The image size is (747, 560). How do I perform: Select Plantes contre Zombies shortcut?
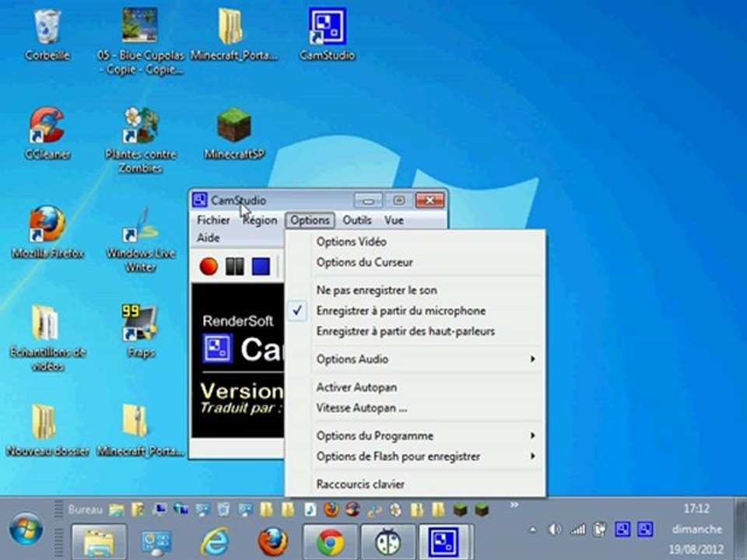point(140,140)
